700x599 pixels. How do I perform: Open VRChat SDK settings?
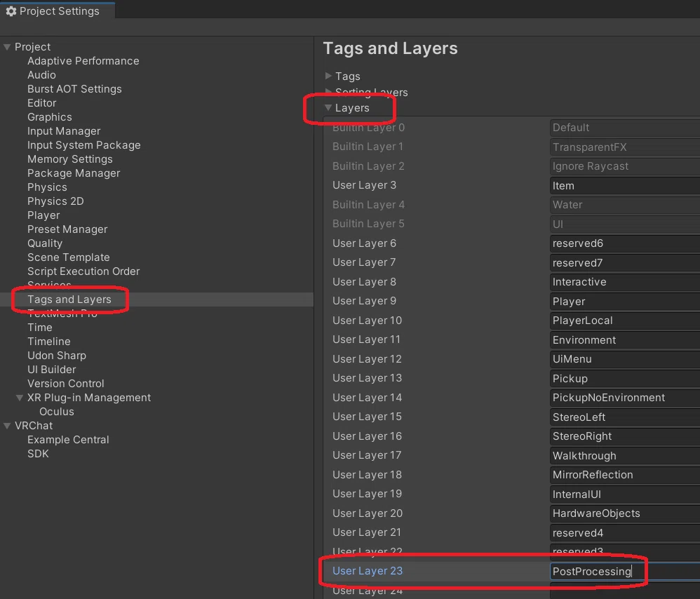coord(38,454)
